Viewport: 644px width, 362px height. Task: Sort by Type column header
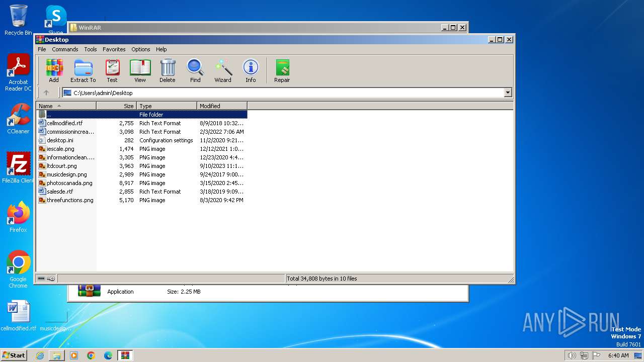click(x=167, y=106)
